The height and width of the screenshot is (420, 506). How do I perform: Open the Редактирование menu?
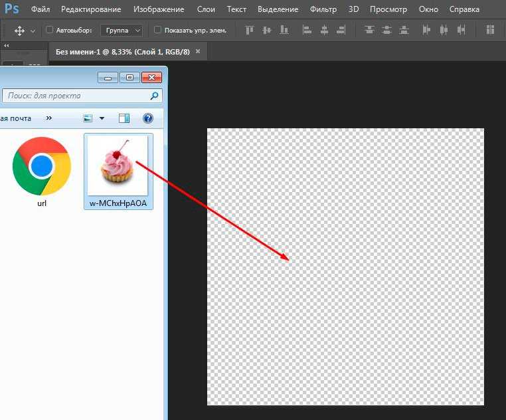pos(91,9)
